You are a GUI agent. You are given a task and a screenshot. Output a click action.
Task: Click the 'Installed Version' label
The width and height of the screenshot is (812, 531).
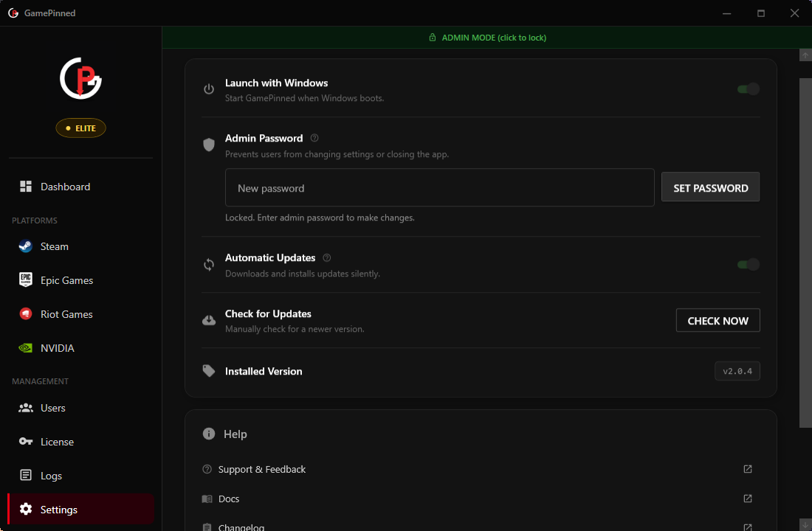point(263,371)
